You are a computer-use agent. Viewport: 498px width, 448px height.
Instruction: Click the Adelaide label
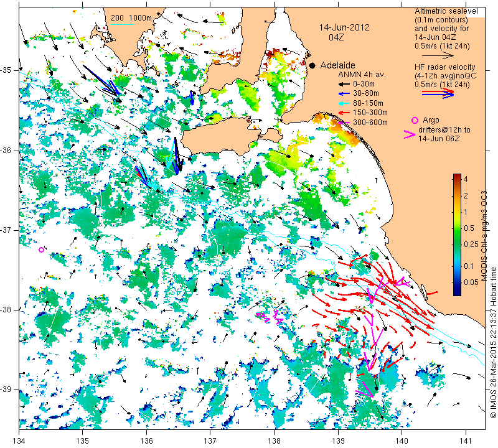(x=337, y=65)
